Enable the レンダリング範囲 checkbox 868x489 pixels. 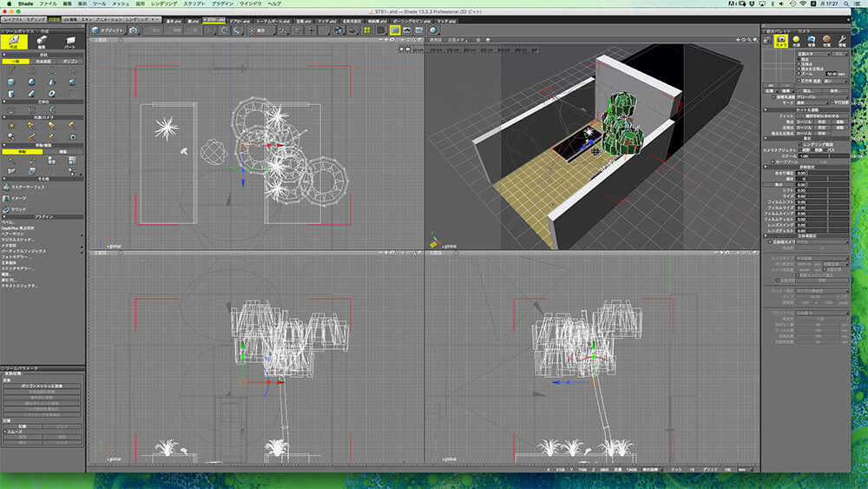point(799,142)
